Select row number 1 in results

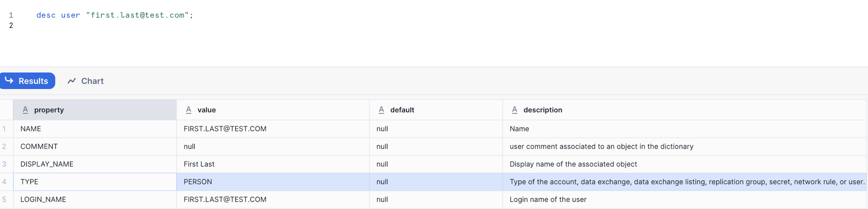(x=4, y=129)
